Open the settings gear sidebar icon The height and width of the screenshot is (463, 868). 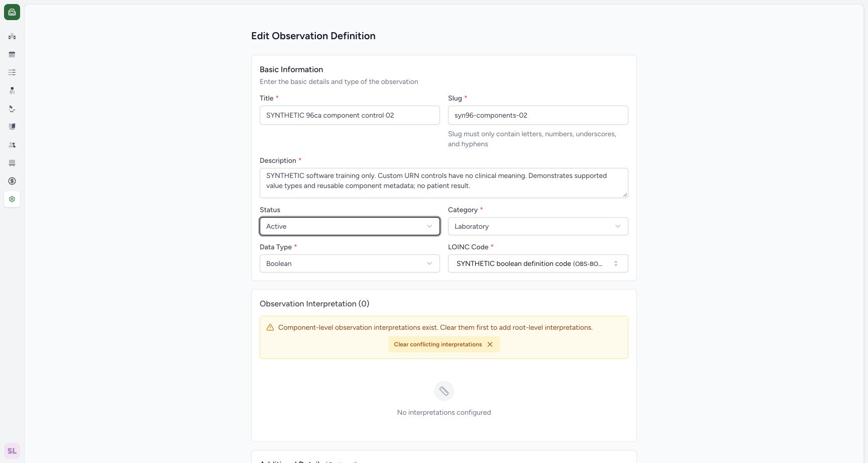(12, 199)
